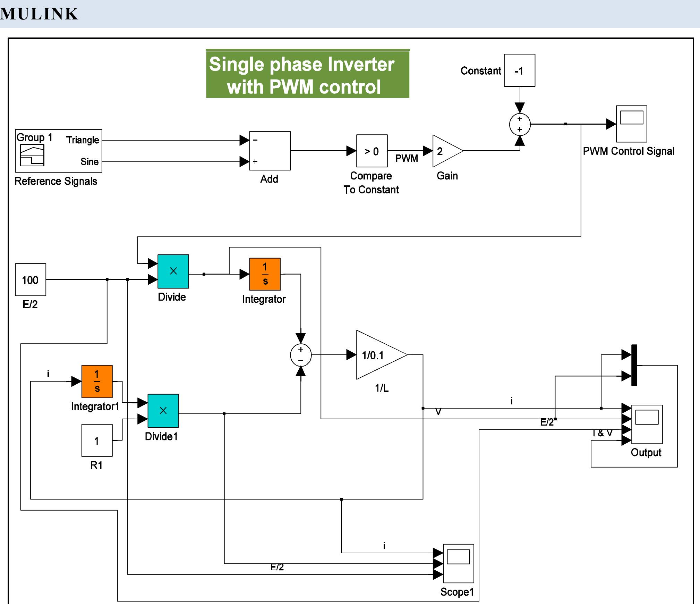Viewport: 700px width, 604px height.
Task: Open the Output scope block
Action: coord(647,424)
